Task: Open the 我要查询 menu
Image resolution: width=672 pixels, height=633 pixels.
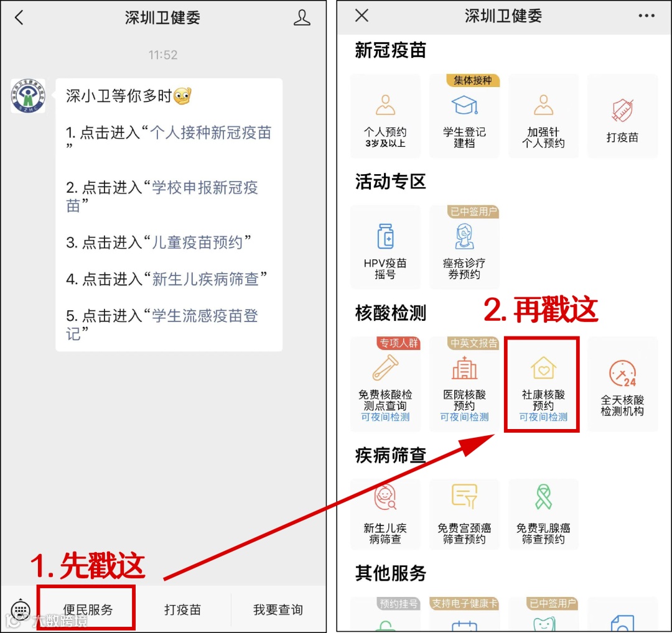Action: (278, 609)
